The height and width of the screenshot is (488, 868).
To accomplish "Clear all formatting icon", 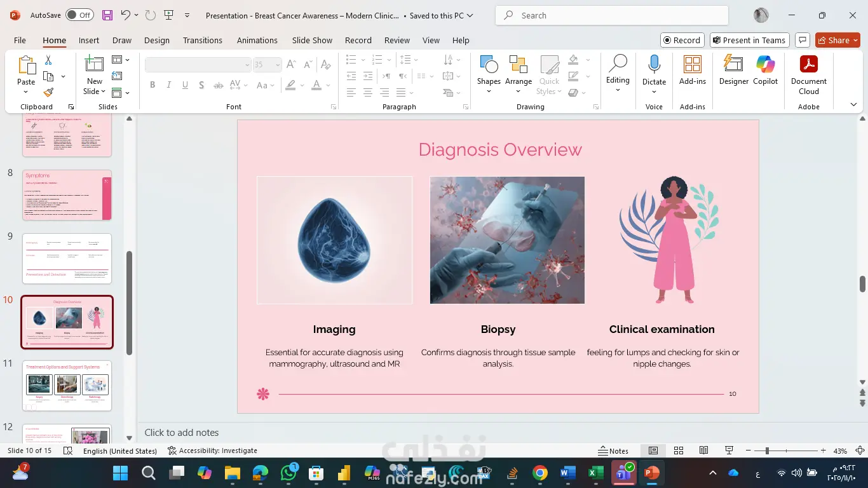I will (x=326, y=64).
